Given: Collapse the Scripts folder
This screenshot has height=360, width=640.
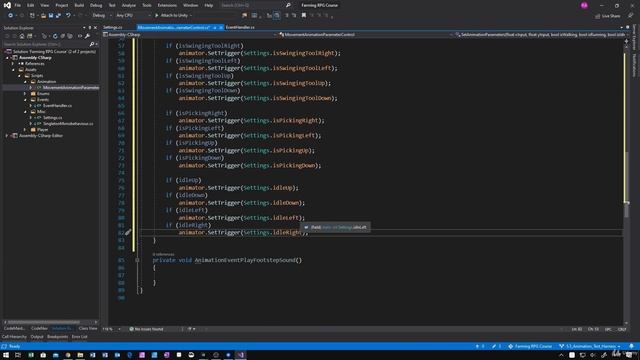Looking at the screenshot, I should point(19,76).
